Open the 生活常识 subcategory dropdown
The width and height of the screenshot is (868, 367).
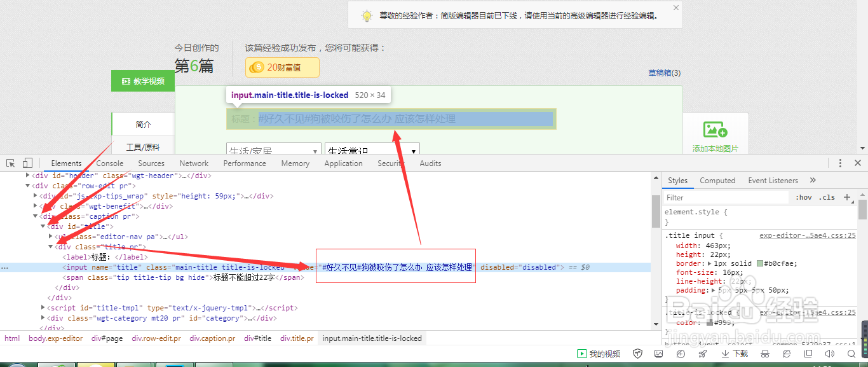tap(372, 151)
